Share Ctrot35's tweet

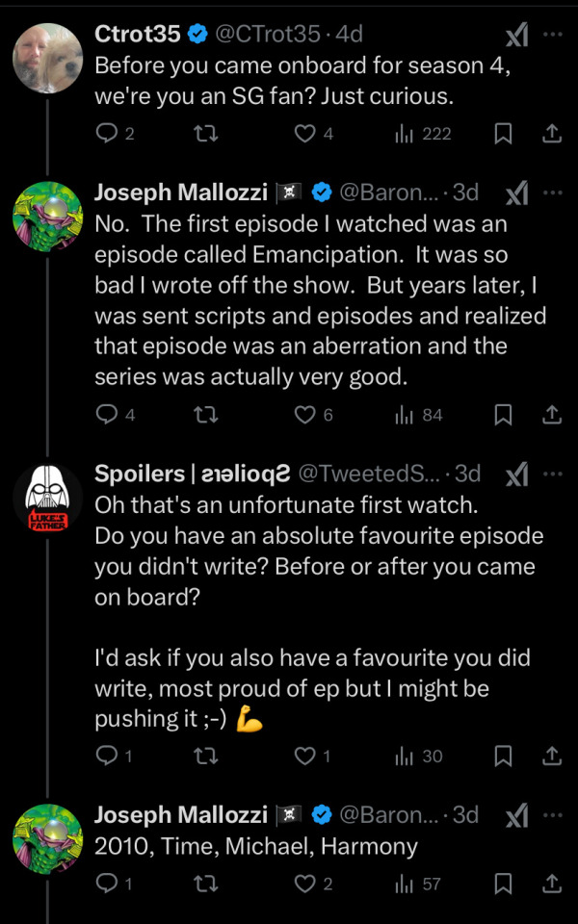pyautogui.click(x=552, y=134)
